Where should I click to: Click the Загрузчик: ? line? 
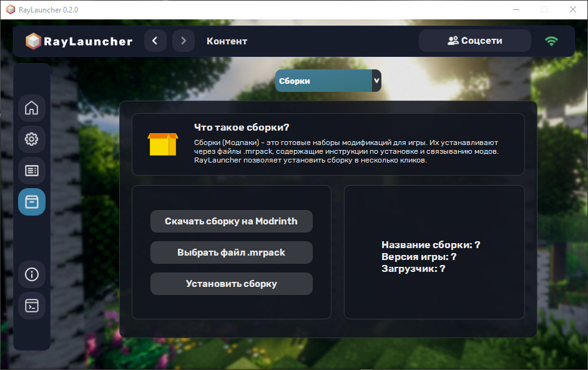pyautogui.click(x=413, y=269)
